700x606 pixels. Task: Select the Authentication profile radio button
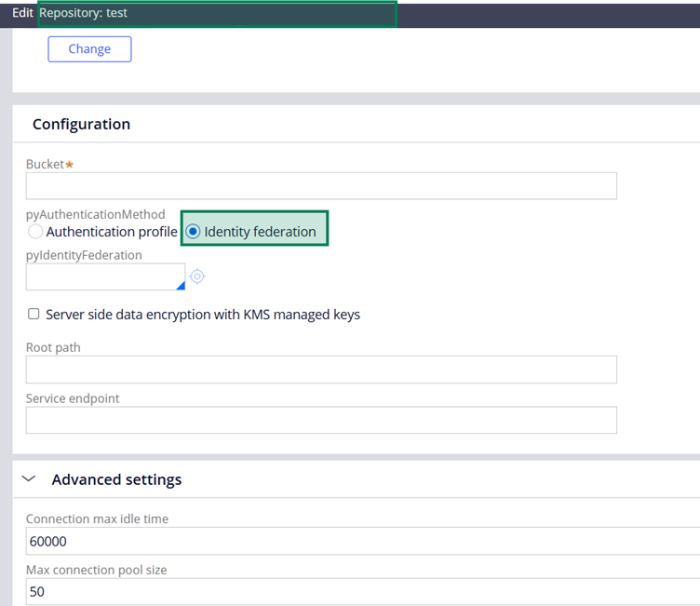35,232
